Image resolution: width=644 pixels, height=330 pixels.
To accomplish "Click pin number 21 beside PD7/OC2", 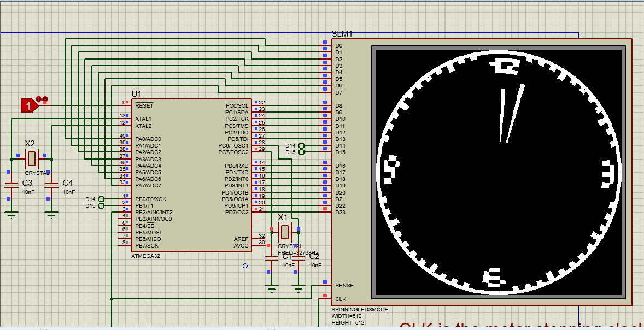I will coord(262,209).
